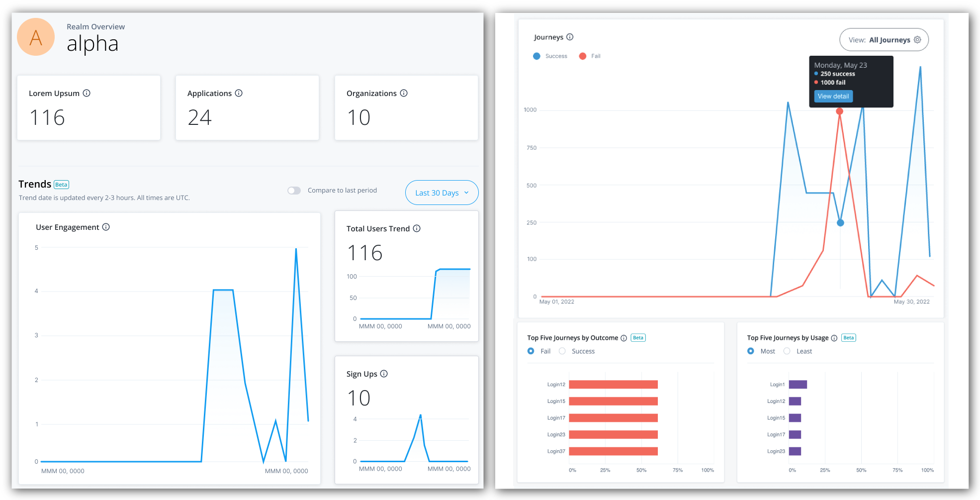Screen dimensions: 980x500
Task: Click the Top Five Journeys by Usage info icon
Action: [x=834, y=338]
